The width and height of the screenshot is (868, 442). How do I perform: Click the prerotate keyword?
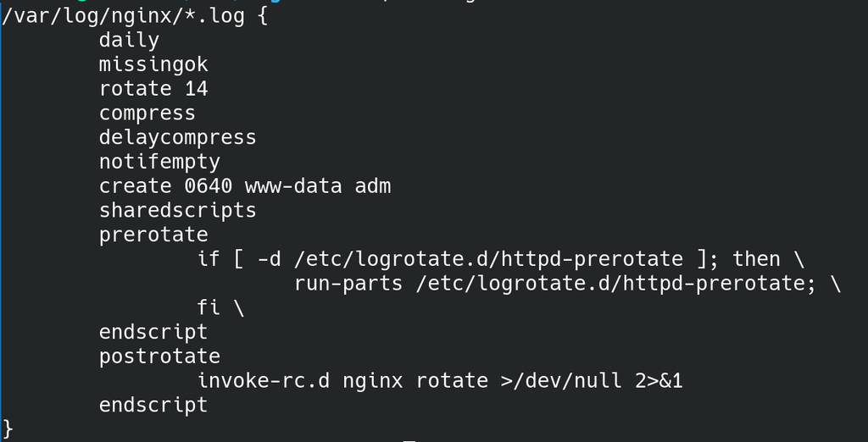click(x=153, y=235)
